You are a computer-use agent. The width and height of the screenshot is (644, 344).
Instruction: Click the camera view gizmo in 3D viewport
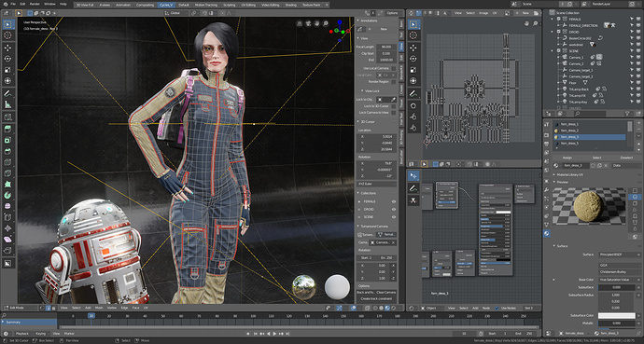[x=308, y=24]
